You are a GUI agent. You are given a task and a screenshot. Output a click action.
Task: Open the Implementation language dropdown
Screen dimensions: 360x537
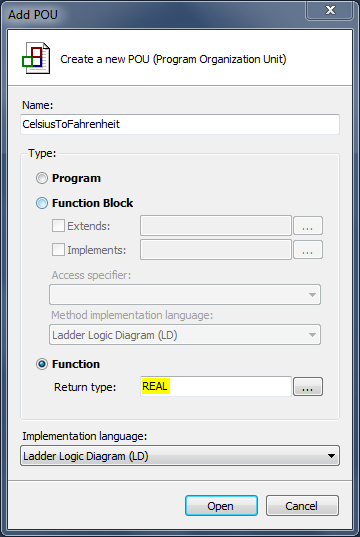[x=180, y=456]
